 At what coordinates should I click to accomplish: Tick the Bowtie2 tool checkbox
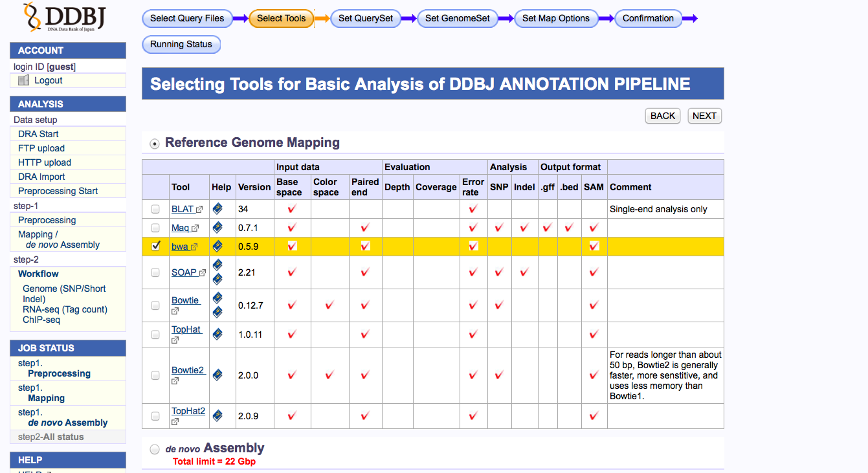coord(155,375)
